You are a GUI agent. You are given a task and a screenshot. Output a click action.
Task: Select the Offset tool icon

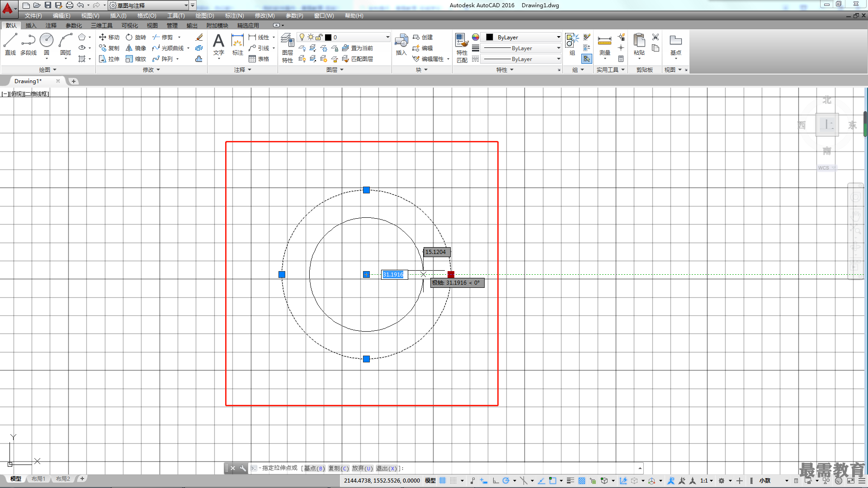click(x=199, y=59)
